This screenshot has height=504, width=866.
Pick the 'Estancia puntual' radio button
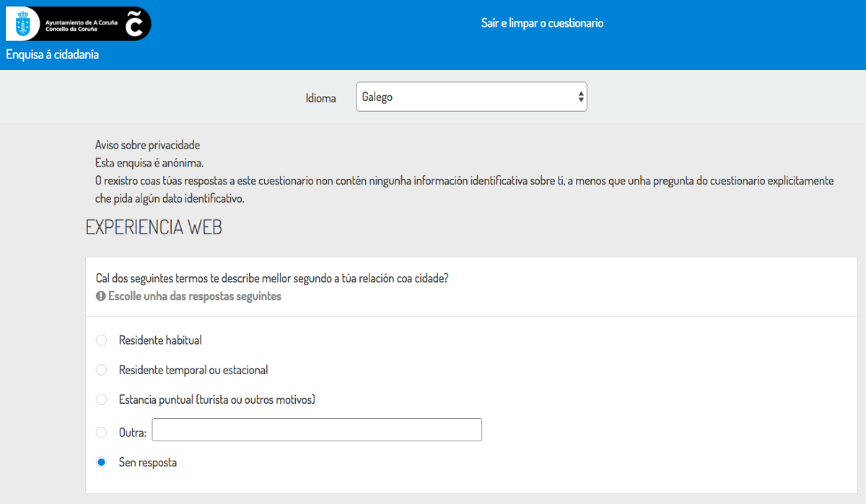pyautogui.click(x=102, y=399)
